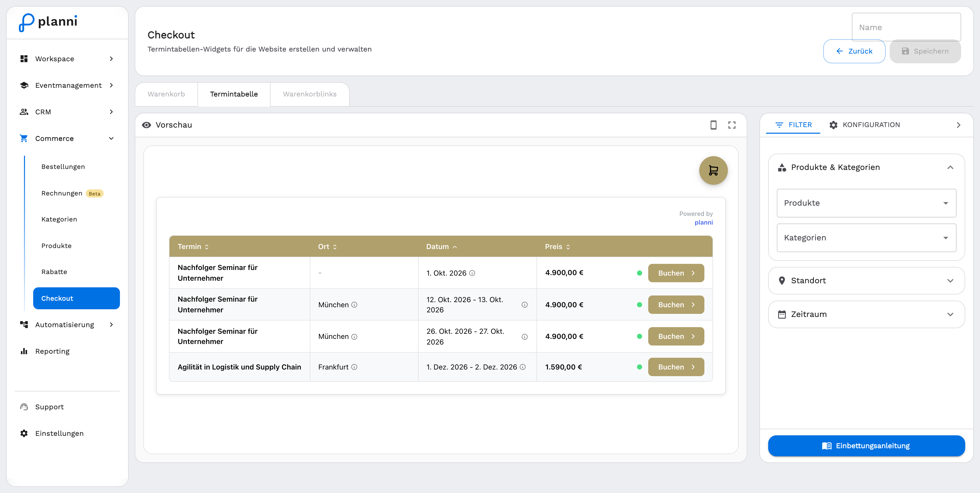
Task: Click info icon beside Frankfurt location
Action: point(354,367)
